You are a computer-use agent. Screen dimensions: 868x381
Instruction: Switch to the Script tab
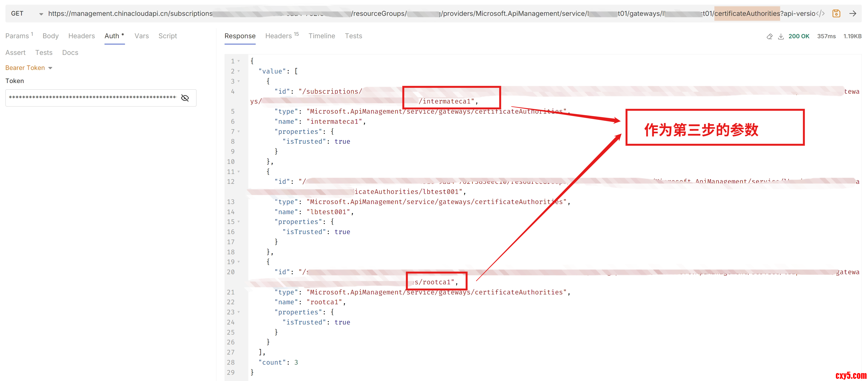coord(168,36)
